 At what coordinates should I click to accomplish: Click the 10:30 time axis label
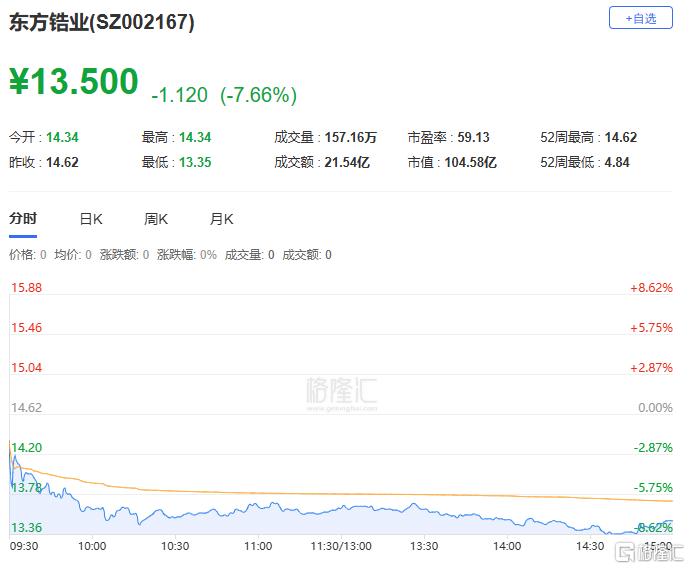tap(175, 547)
